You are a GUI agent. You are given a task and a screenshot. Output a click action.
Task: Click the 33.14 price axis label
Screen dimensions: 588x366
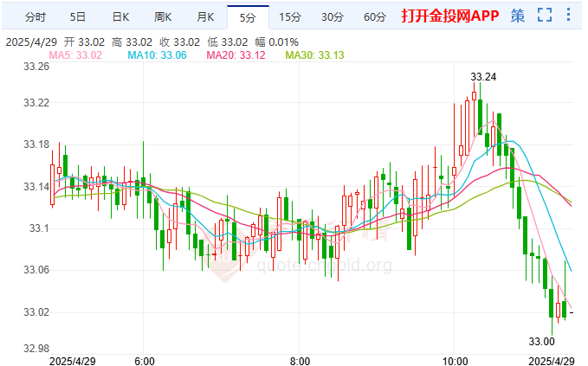click(x=36, y=186)
